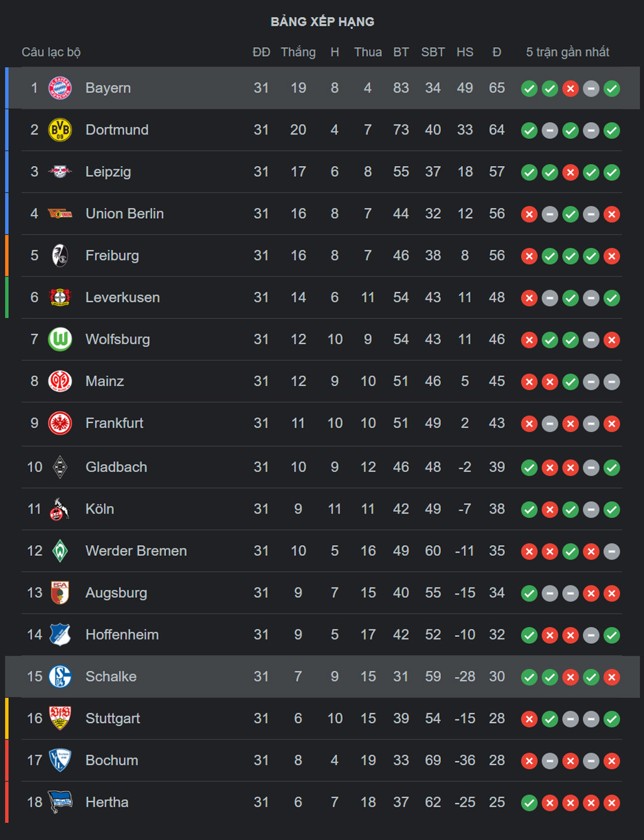Image resolution: width=644 pixels, height=840 pixels.
Task: Select the Schalke 04 crest
Action: (60, 677)
